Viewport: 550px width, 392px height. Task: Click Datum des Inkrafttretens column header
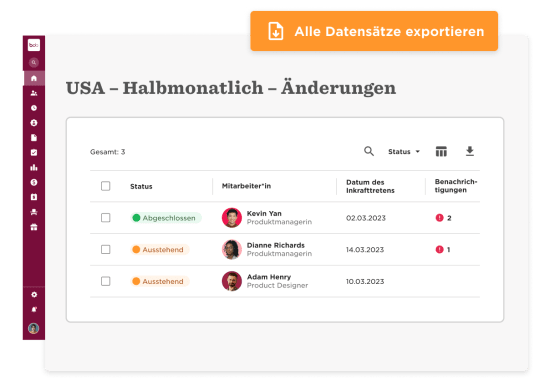pyautogui.click(x=370, y=186)
